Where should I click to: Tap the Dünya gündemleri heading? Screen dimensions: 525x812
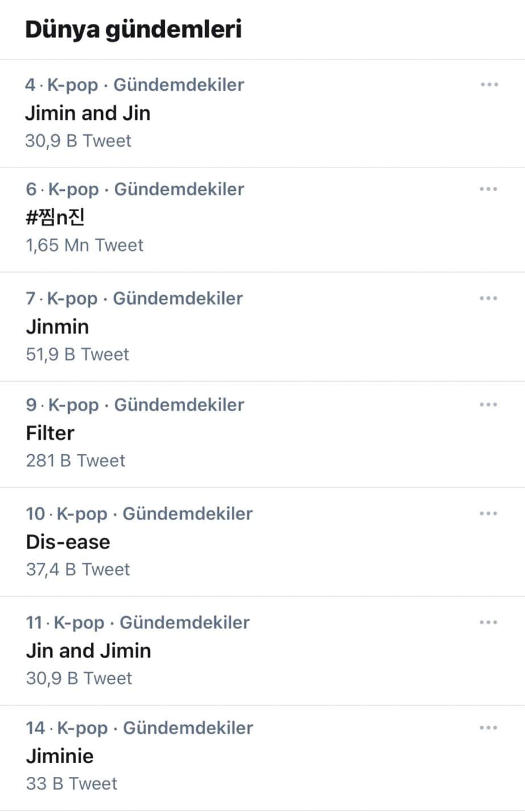click(x=134, y=30)
